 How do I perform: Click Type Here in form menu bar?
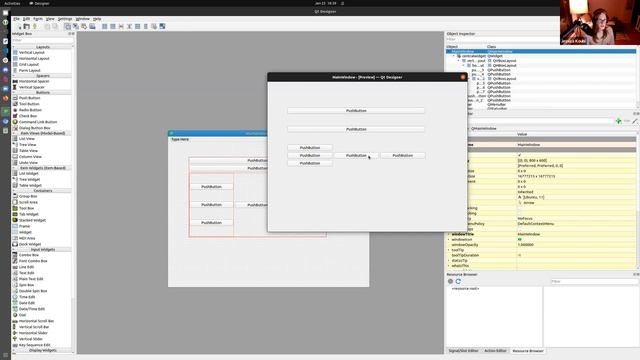(180, 140)
